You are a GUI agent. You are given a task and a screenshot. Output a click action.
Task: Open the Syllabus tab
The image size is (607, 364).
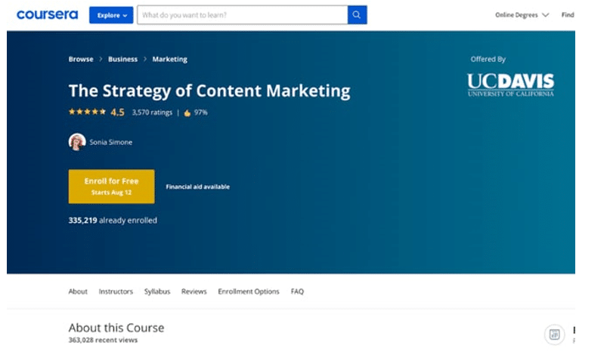tap(157, 292)
